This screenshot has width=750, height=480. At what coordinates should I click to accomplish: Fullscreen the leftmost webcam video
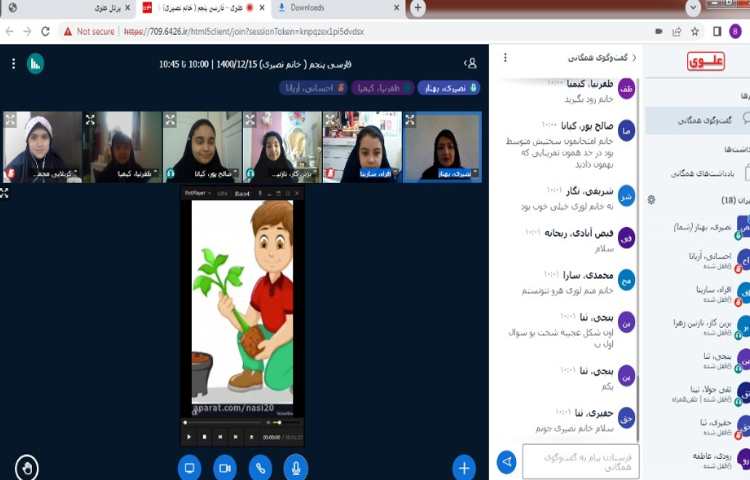[x=10, y=119]
